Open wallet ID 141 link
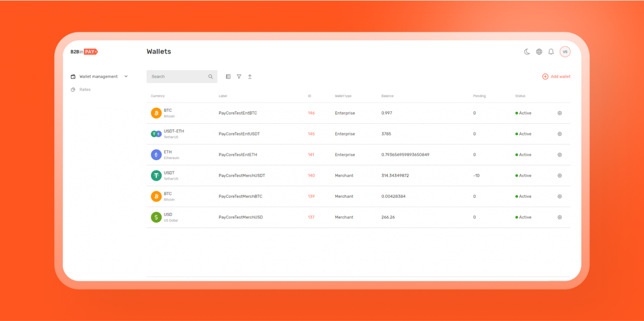Viewport: 644px width, 321px height. (x=311, y=155)
